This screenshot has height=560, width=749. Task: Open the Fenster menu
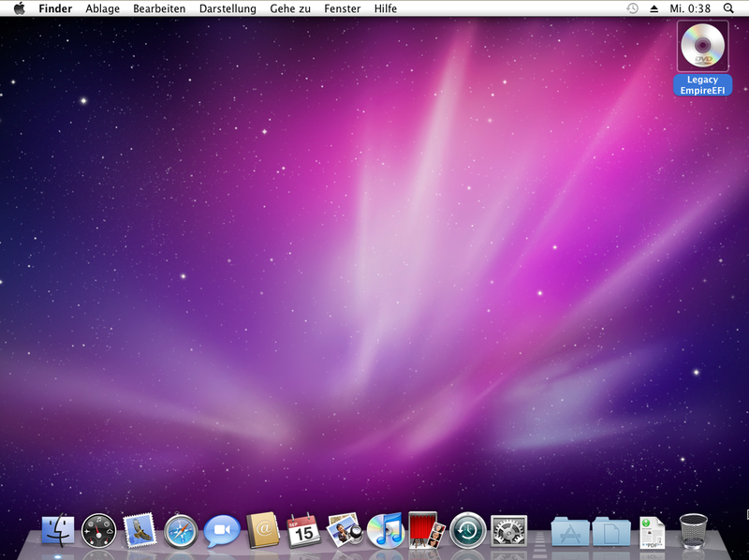pyautogui.click(x=342, y=8)
